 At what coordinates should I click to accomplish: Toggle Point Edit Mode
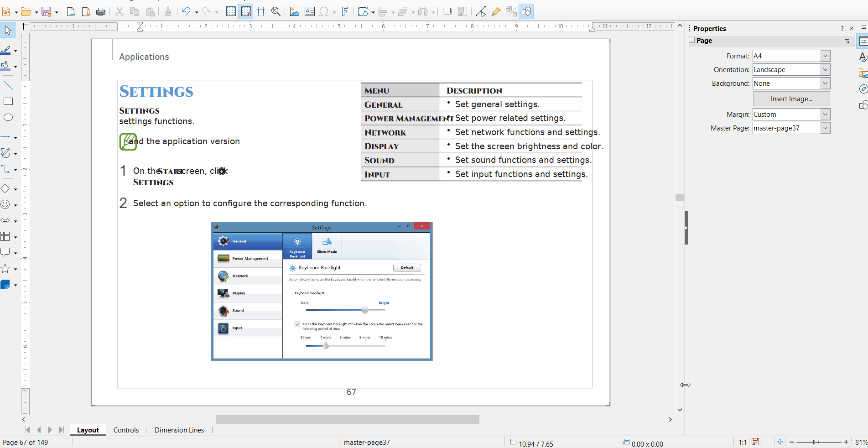click(x=481, y=11)
